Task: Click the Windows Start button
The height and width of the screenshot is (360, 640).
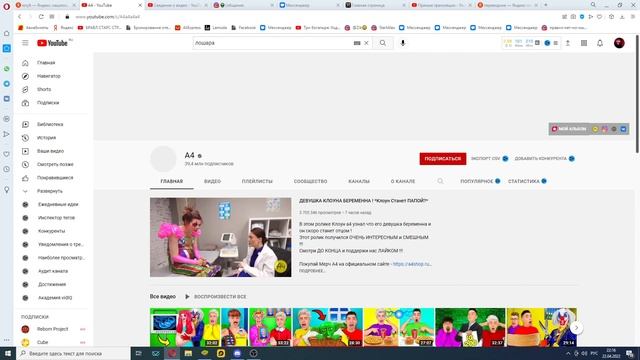Action: tap(7, 353)
